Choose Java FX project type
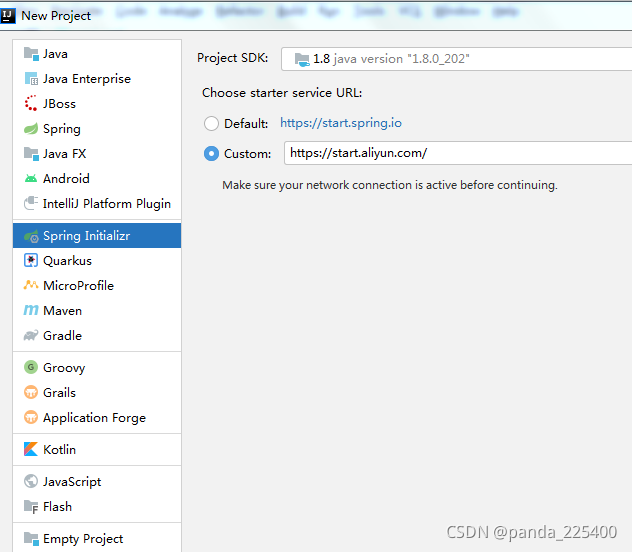632x552 pixels. (x=64, y=154)
